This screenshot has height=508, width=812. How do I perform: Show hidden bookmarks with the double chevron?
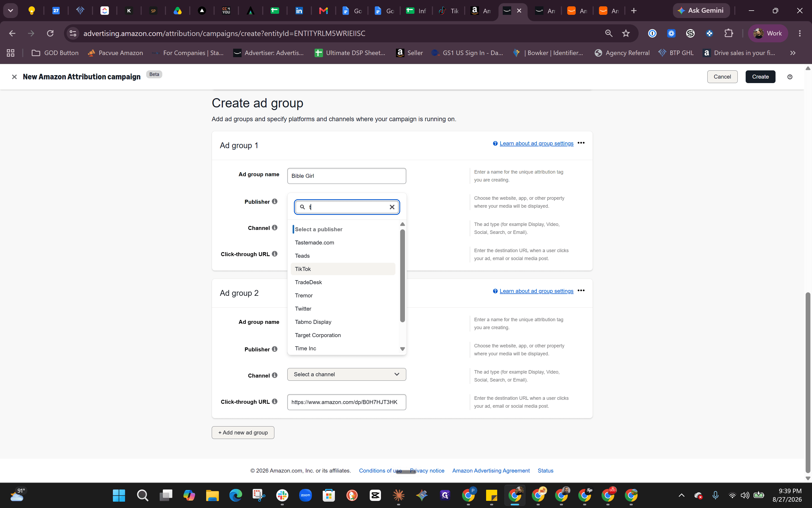coord(793,53)
